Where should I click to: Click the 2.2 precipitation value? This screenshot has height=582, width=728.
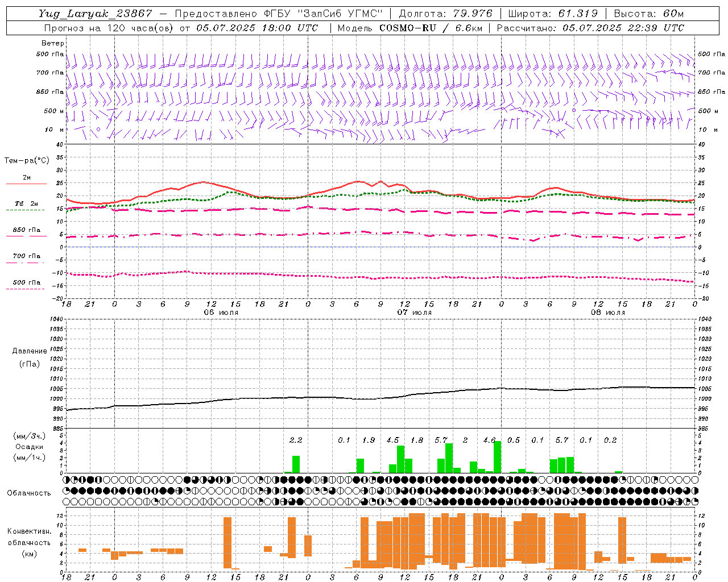[296, 440]
